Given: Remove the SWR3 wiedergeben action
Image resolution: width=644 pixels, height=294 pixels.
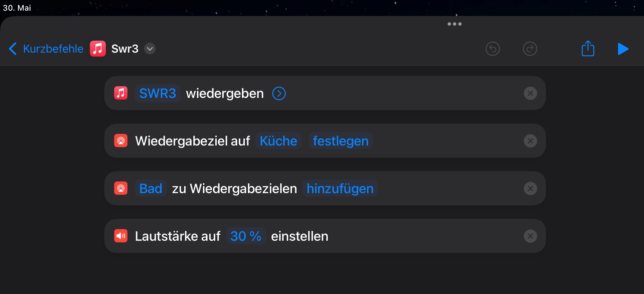Looking at the screenshot, I should pyautogui.click(x=530, y=94).
